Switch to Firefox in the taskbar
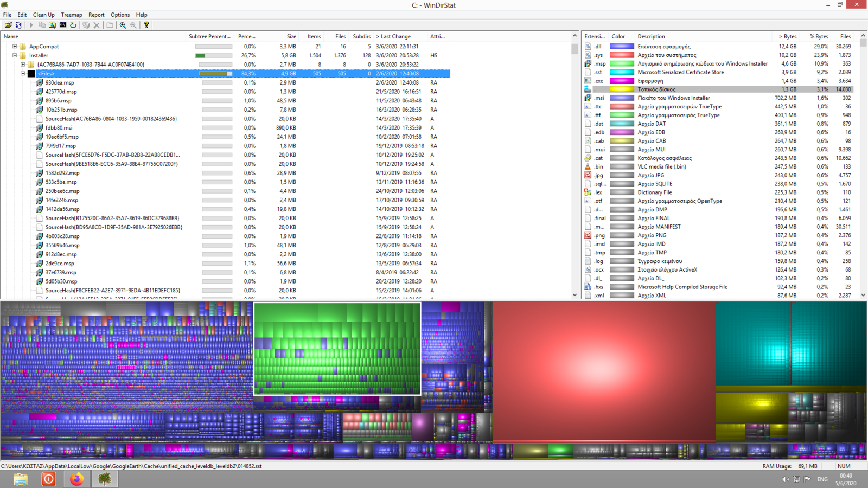The height and width of the screenshot is (488, 868). [76, 479]
